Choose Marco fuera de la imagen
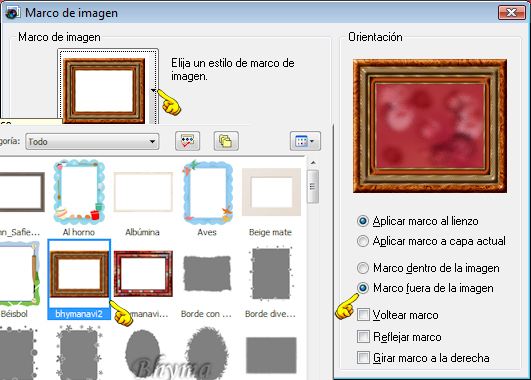This screenshot has width=531, height=380. pos(425,288)
